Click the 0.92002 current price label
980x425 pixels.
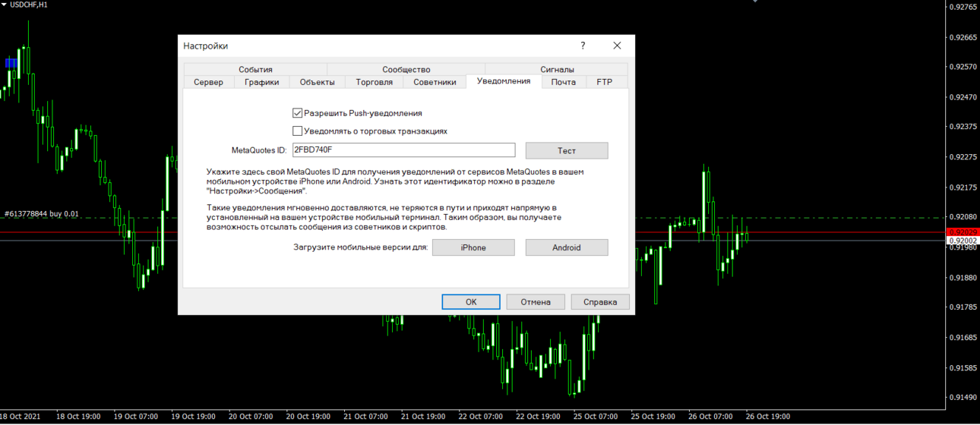(963, 241)
